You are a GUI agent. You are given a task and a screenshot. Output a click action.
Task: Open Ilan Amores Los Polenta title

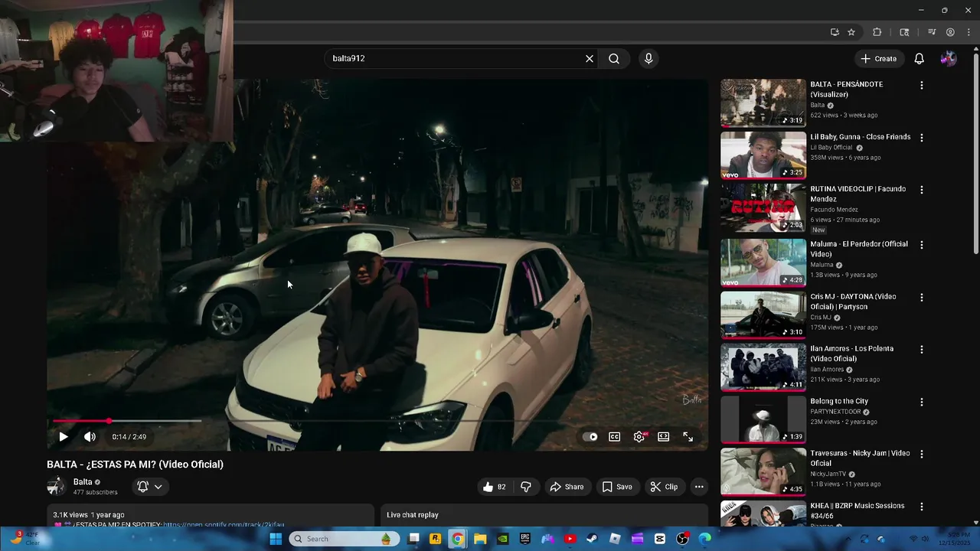click(852, 354)
